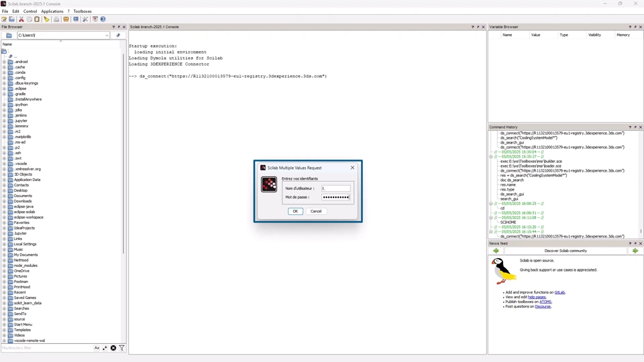
Task: Undock the News feed panel
Action: click(x=635, y=243)
